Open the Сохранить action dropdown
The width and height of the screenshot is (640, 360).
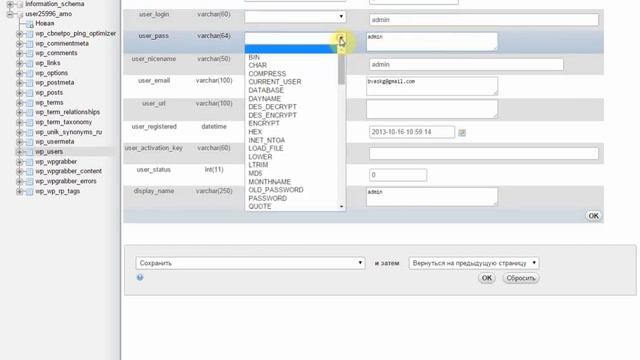click(x=250, y=263)
